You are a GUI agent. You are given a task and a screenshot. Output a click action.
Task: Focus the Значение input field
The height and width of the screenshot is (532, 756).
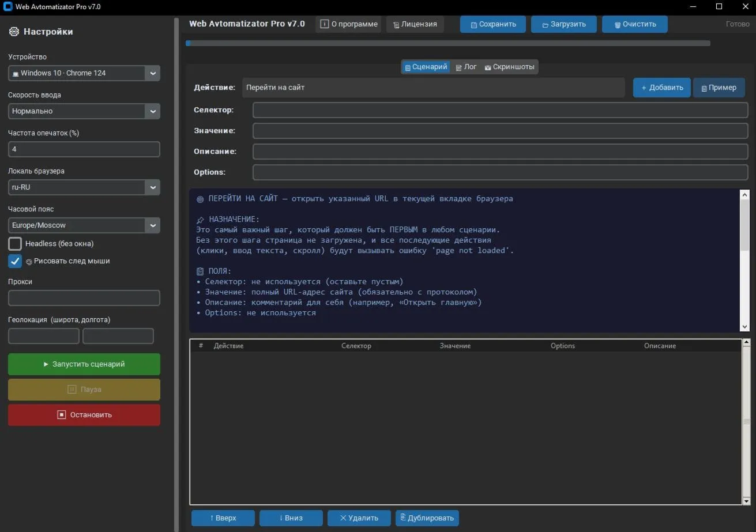pos(501,131)
